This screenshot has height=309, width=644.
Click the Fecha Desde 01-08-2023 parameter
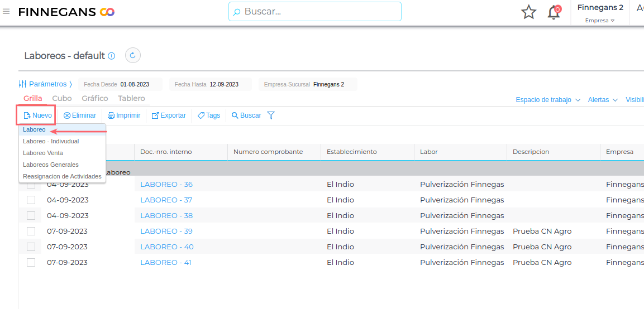(x=120, y=84)
